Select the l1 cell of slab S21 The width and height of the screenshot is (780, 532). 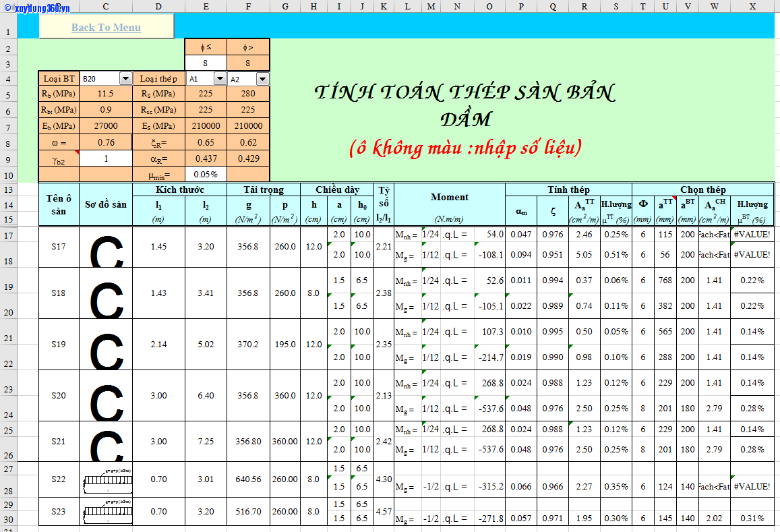click(x=158, y=442)
